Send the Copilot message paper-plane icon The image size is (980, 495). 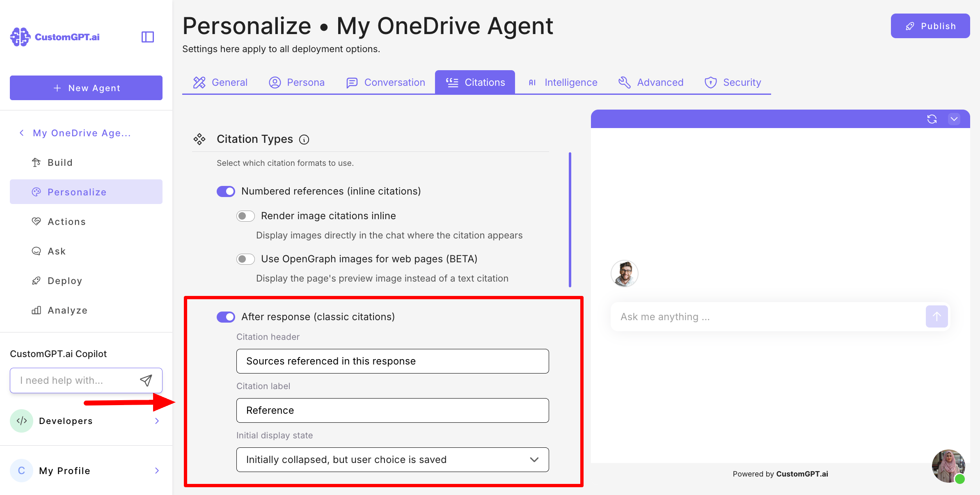pyautogui.click(x=146, y=380)
